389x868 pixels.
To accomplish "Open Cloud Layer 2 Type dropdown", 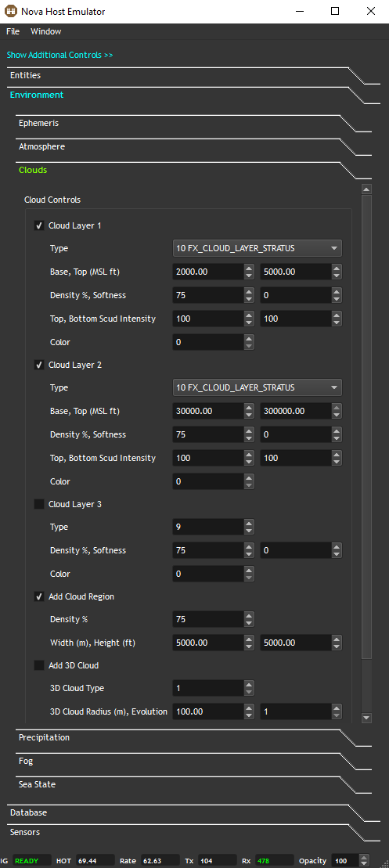I will coord(258,387).
